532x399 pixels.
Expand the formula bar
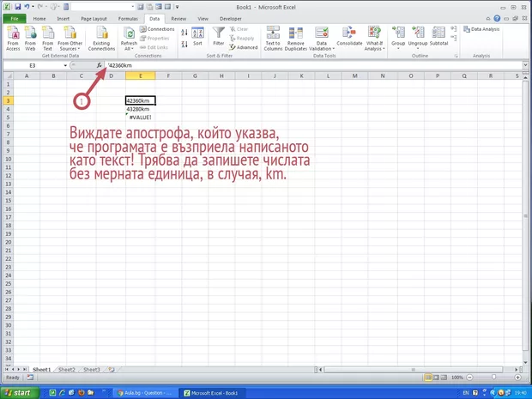525,65
